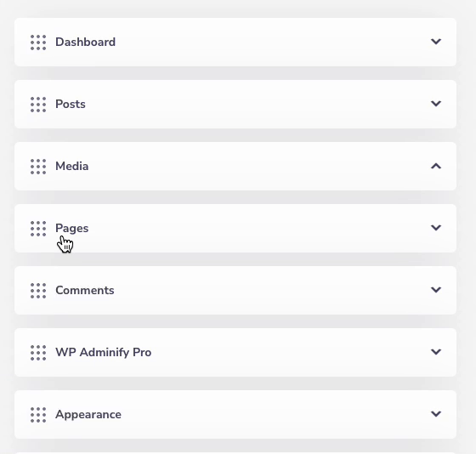
Task: Select the Posts menu item label
Action: click(x=71, y=105)
